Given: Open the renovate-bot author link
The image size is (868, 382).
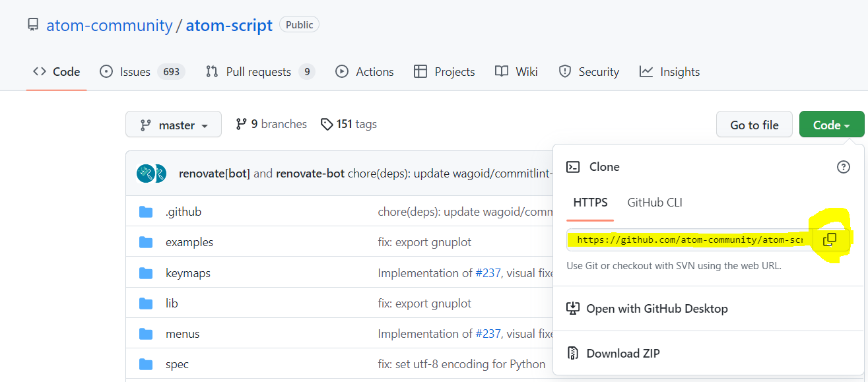Looking at the screenshot, I should click(x=310, y=174).
